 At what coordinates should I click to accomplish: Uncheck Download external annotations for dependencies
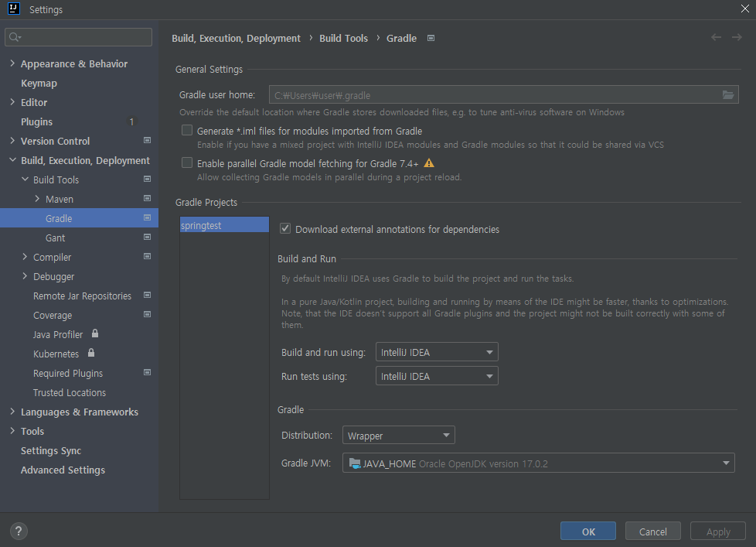(285, 229)
